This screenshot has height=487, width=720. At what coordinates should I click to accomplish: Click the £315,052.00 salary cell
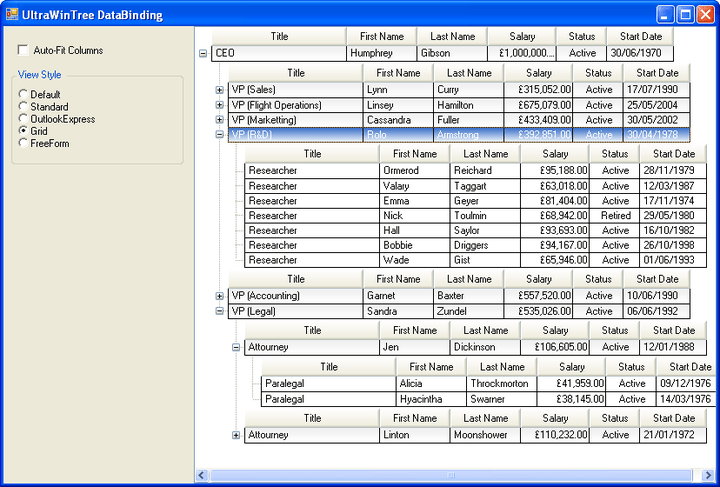[538, 90]
